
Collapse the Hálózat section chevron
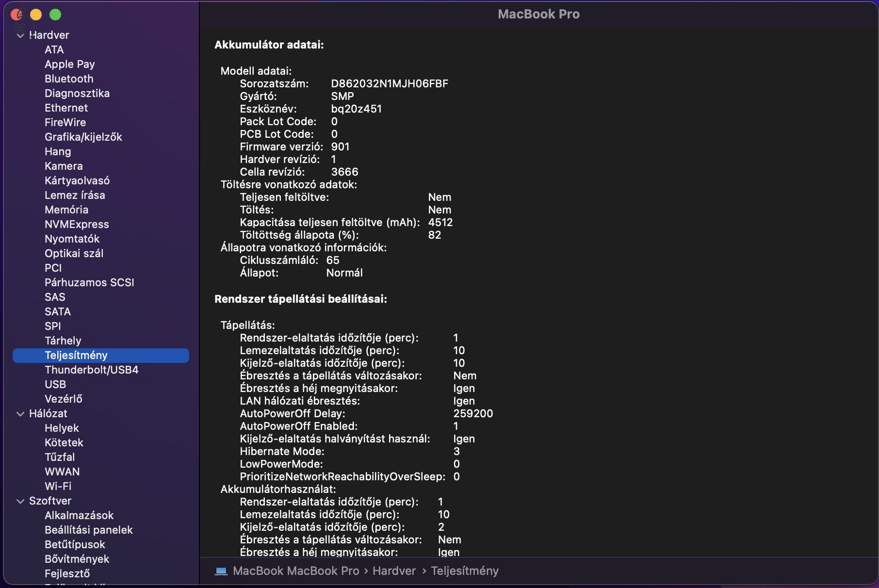point(20,414)
